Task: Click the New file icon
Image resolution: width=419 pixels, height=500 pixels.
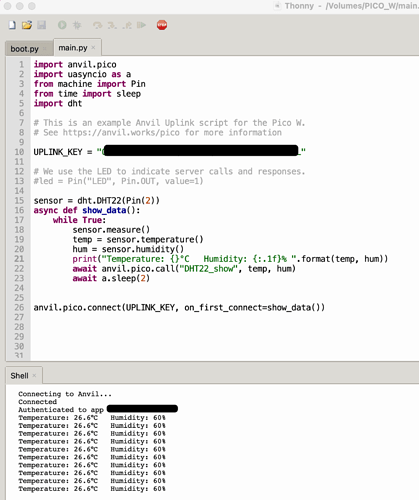Action: pyautogui.click(x=12, y=25)
